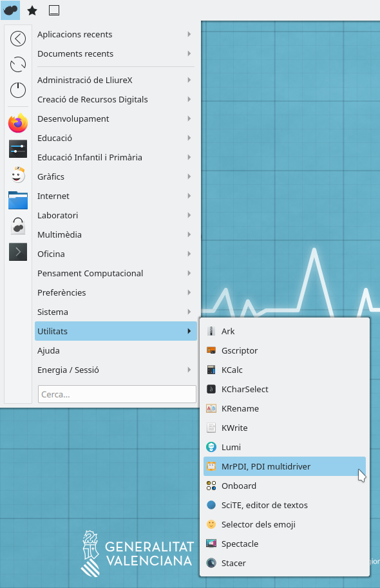Open the Oficina menu category
Viewport: 380px width, 588px height.
115,254
